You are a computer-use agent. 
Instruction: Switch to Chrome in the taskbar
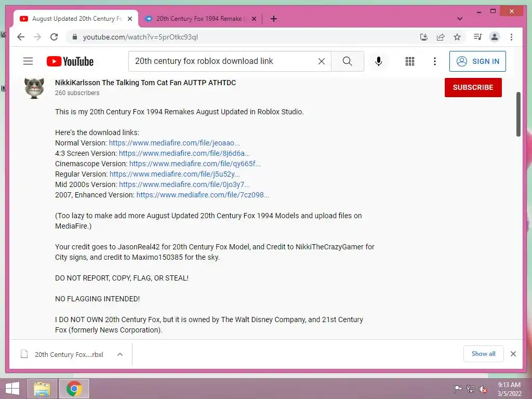tap(74, 389)
